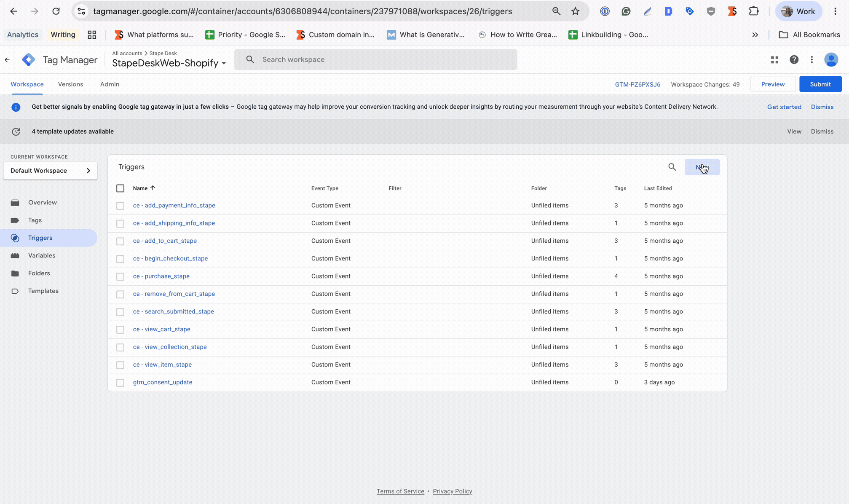The height and width of the screenshot is (504, 849).
Task: Click the browser address bar URL
Action: (x=303, y=11)
